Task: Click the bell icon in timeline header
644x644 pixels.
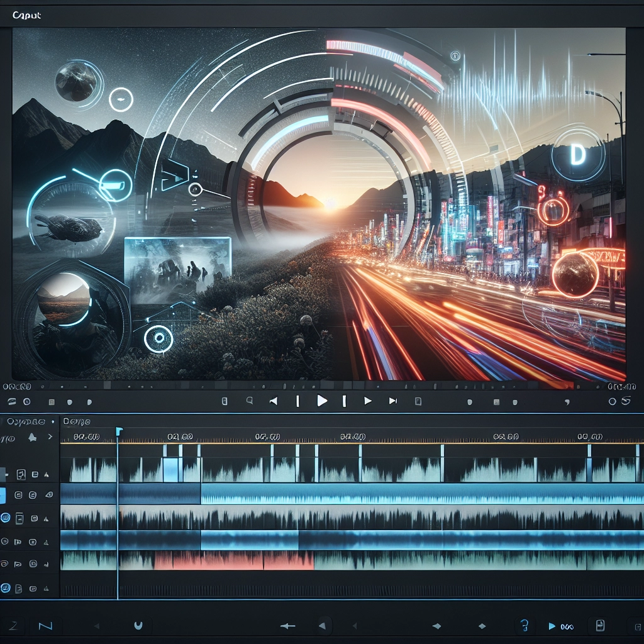Action: 32,437
